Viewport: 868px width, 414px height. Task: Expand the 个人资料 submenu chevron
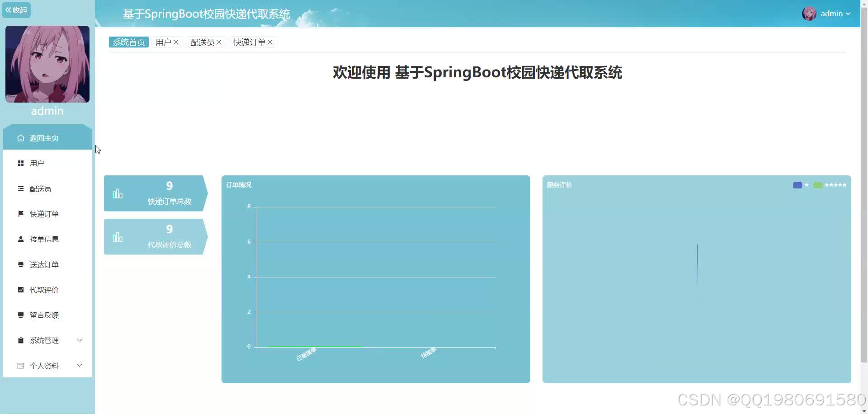click(80, 365)
